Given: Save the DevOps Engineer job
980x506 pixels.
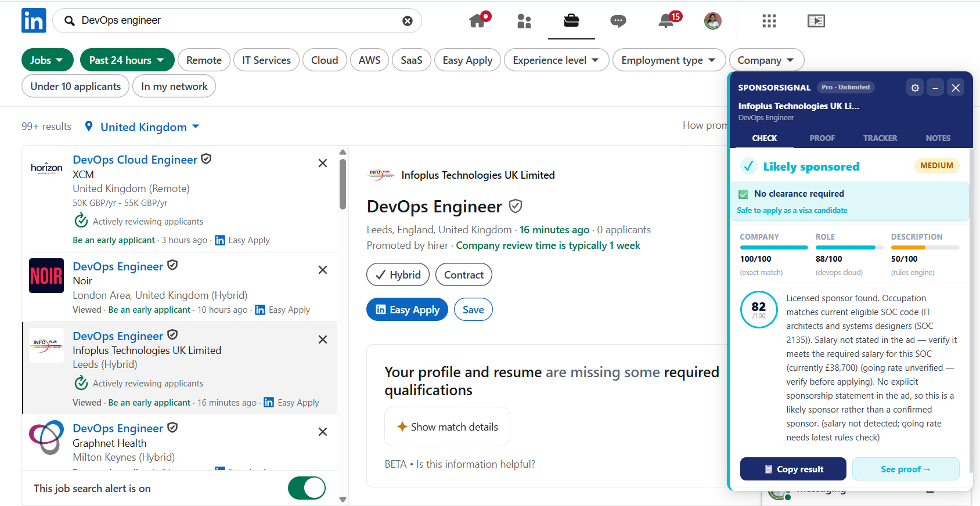Looking at the screenshot, I should pos(473,309).
